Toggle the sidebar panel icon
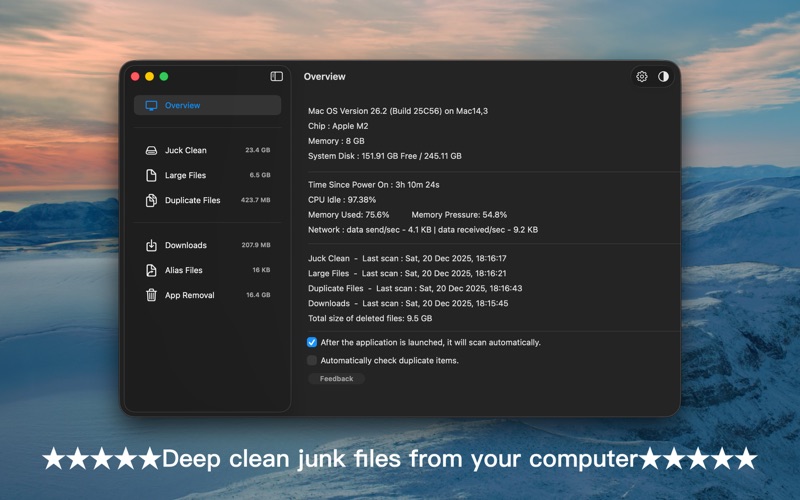 pyautogui.click(x=277, y=76)
